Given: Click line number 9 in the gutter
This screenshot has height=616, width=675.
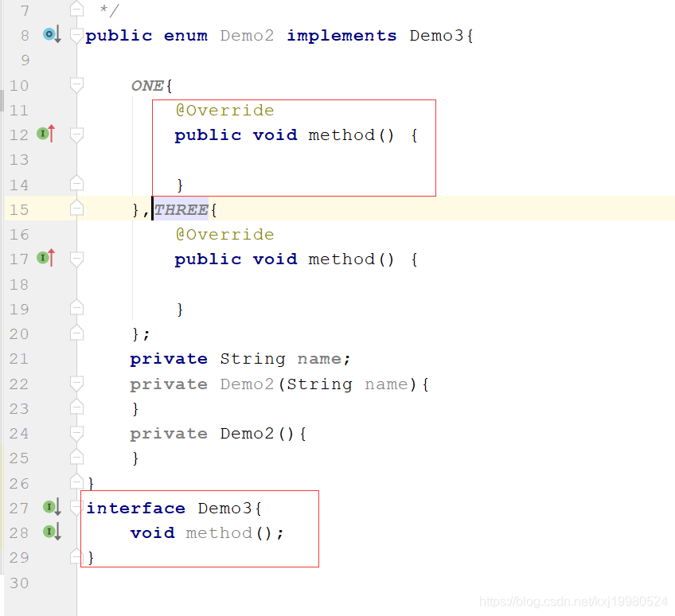Looking at the screenshot, I should [25, 60].
